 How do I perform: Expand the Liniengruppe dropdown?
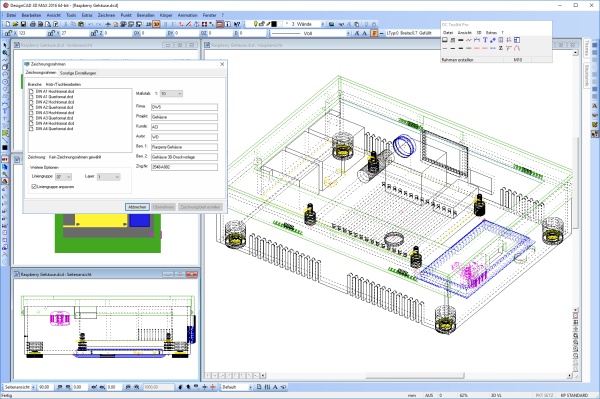click(64, 177)
